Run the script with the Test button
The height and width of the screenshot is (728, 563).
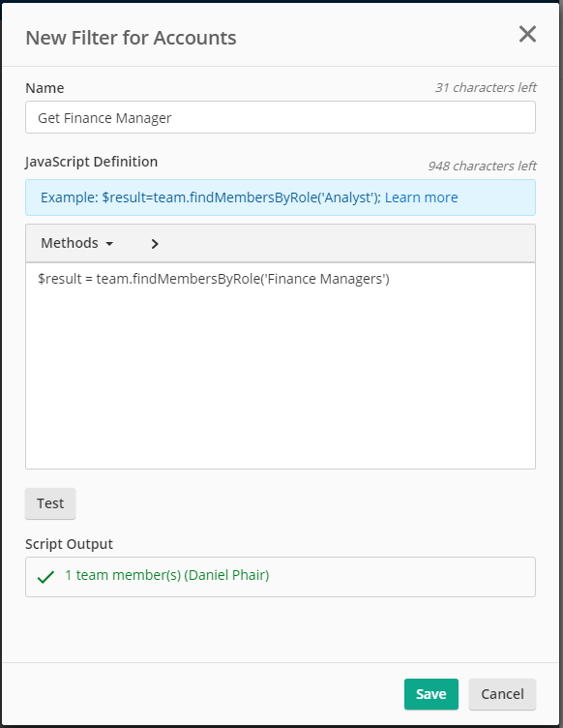(50, 503)
